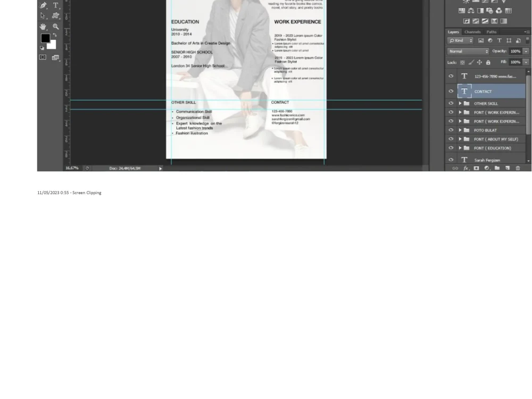532x399 pixels.
Task: Switch to the Channels tab
Action: [472, 32]
